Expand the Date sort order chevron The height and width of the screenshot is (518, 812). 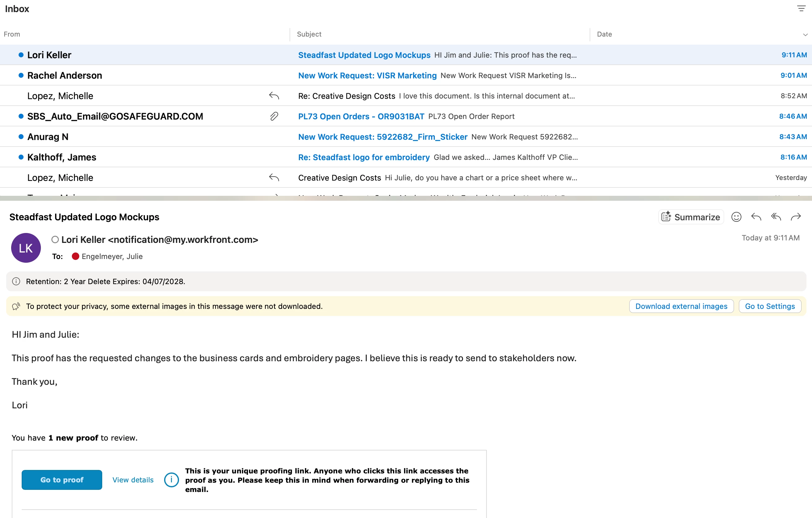coord(805,34)
